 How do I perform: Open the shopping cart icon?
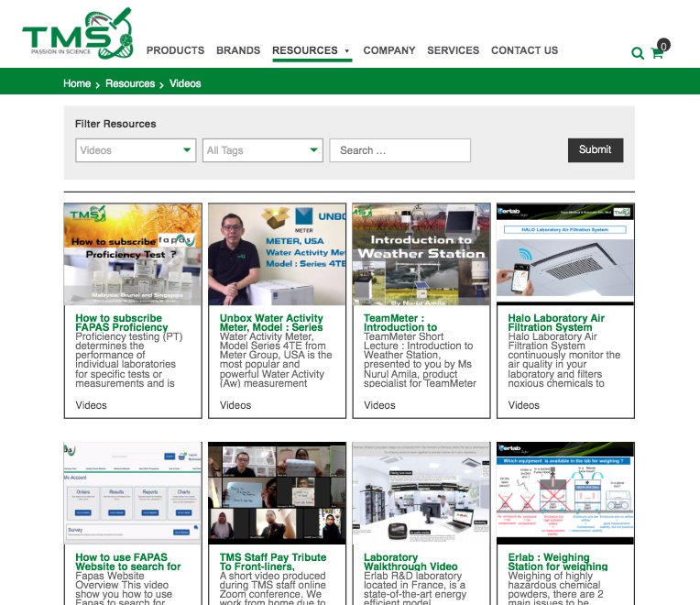(x=657, y=53)
